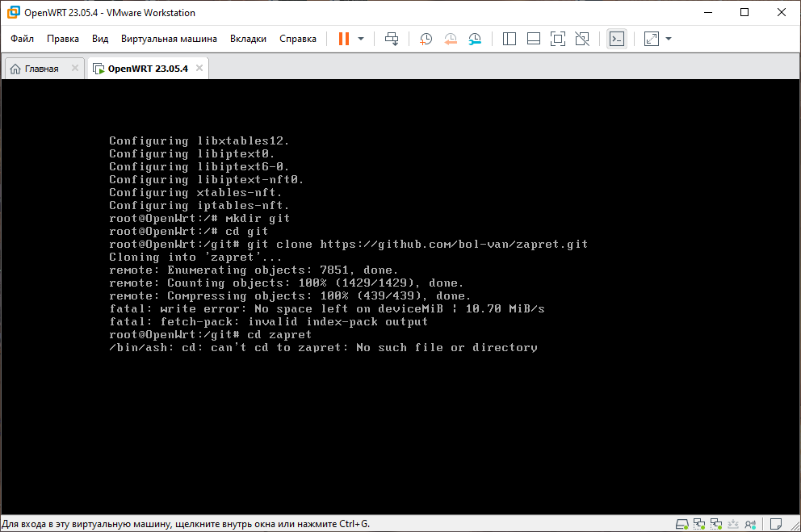Click the network adapter icon beside the hard disk icon

click(x=698, y=524)
